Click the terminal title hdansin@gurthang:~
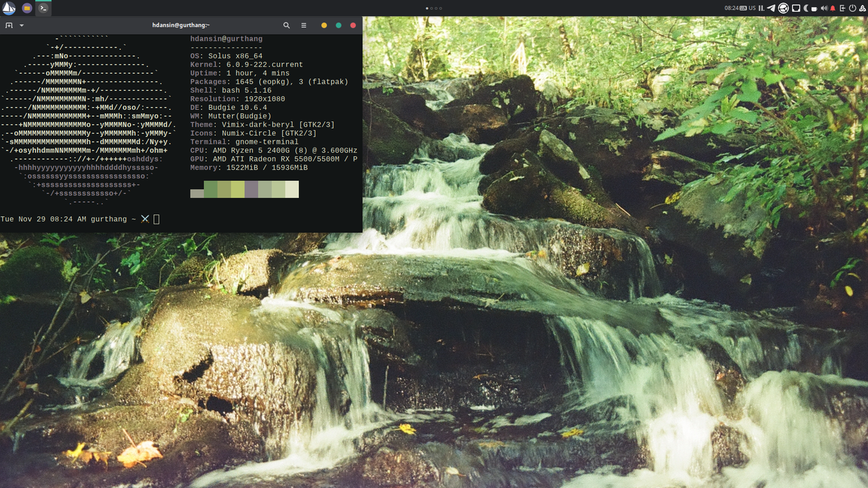Screen dimensions: 868x488 (182, 25)
